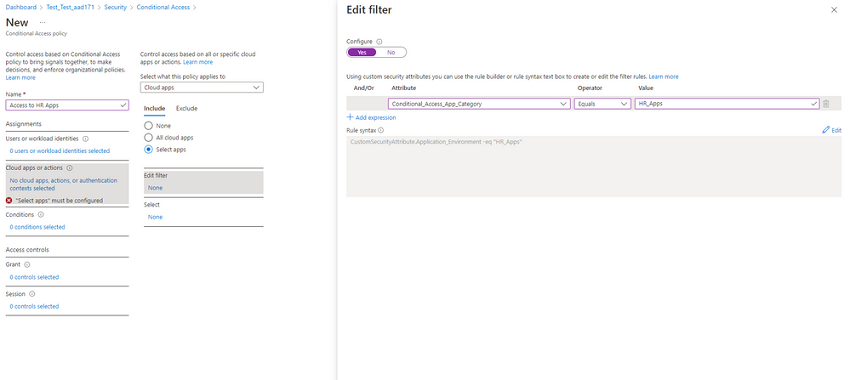850x380 pixels.
Task: Select the None radio button
Action: pos(149,126)
